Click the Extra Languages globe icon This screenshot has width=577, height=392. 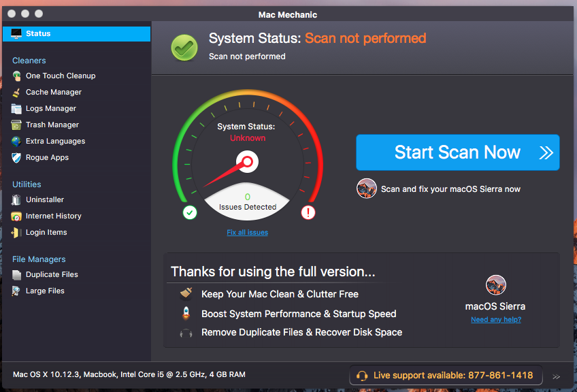tap(16, 141)
